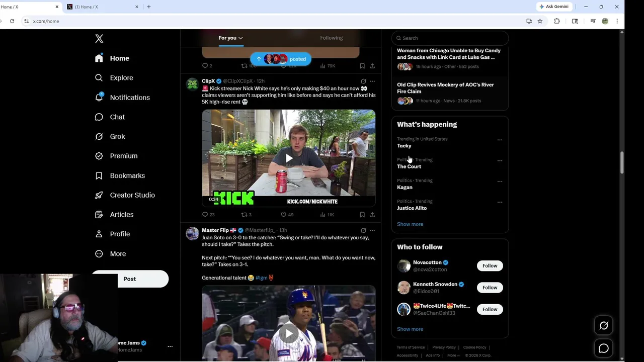Click the Post button
Image resolution: width=644 pixels, height=362 pixels.
[130, 279]
